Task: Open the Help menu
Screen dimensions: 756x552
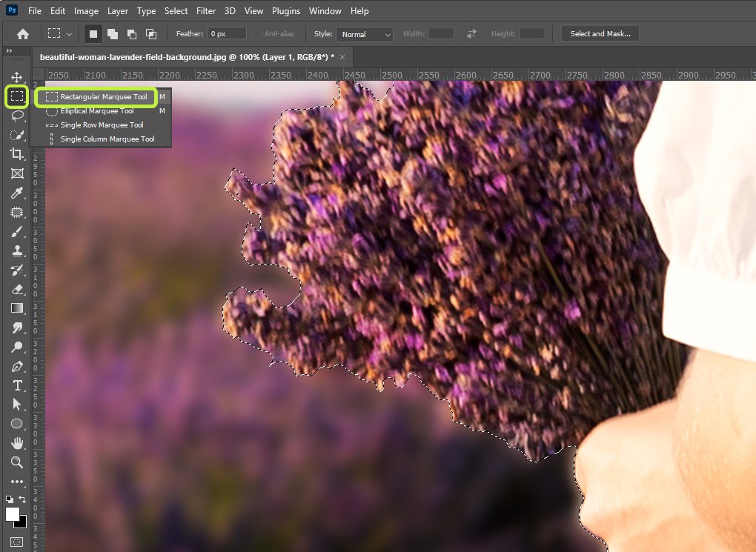Action: click(359, 10)
